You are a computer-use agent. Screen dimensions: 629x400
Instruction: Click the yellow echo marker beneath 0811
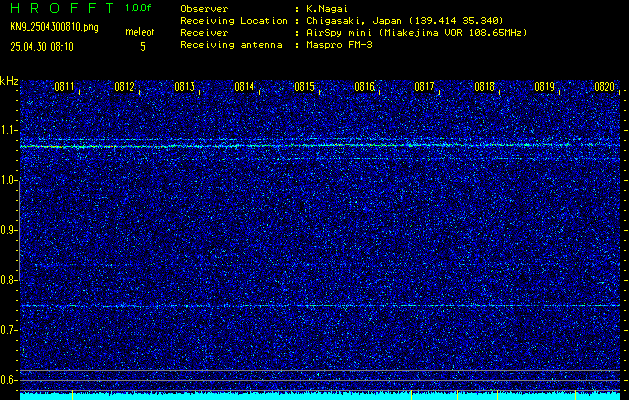coord(72,395)
